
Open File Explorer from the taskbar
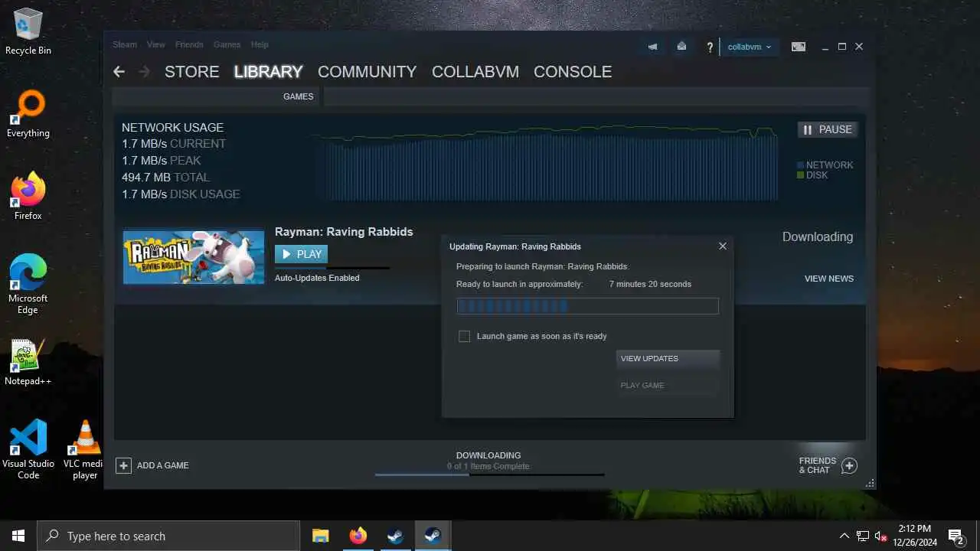(x=320, y=536)
